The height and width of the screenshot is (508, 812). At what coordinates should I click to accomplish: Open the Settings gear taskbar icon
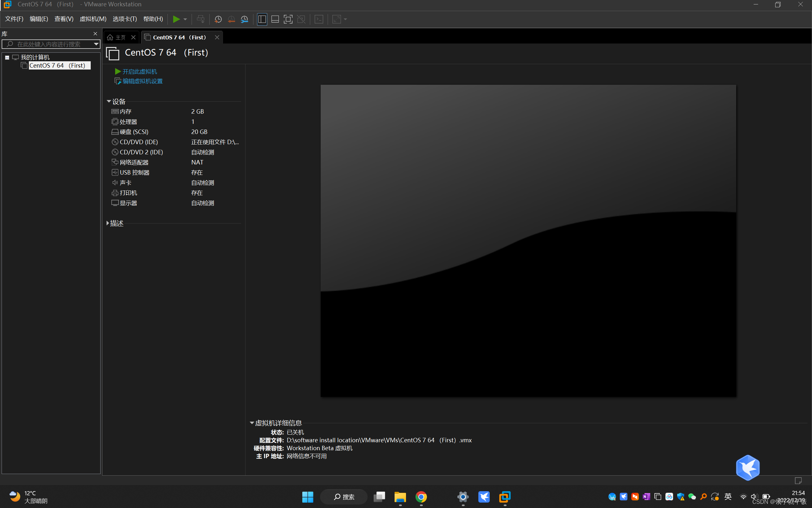pyautogui.click(x=463, y=497)
